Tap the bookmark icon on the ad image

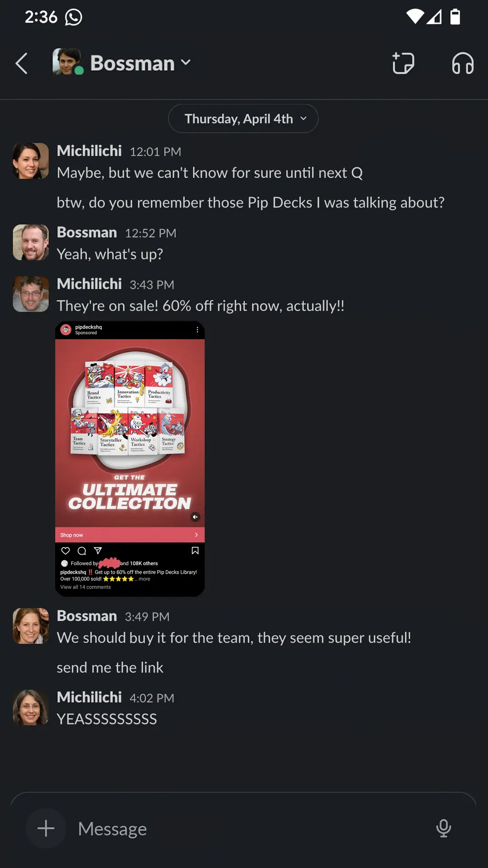[195, 551]
